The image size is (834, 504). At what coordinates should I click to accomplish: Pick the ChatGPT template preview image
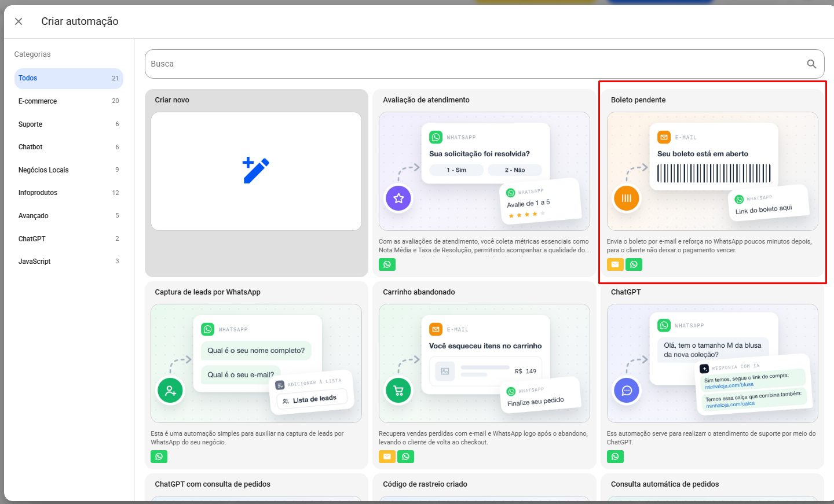coord(712,363)
